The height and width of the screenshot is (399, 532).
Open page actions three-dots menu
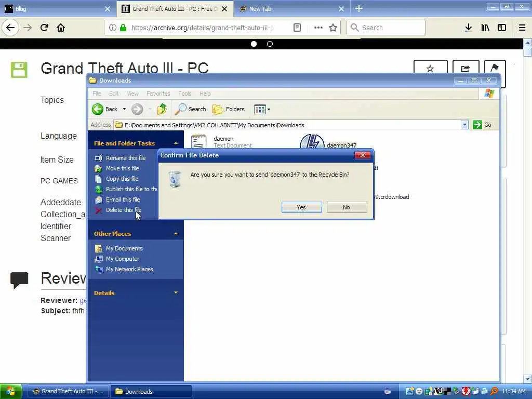tap(318, 28)
